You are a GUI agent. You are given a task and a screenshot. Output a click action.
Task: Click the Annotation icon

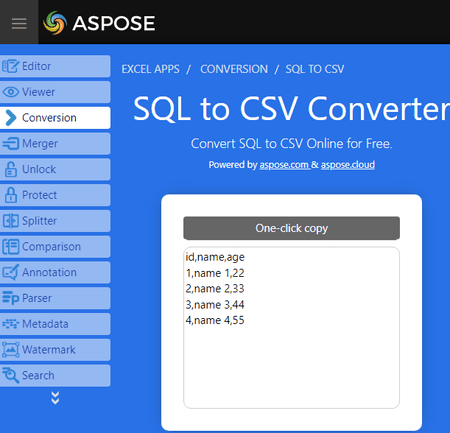pyautogui.click(x=11, y=272)
